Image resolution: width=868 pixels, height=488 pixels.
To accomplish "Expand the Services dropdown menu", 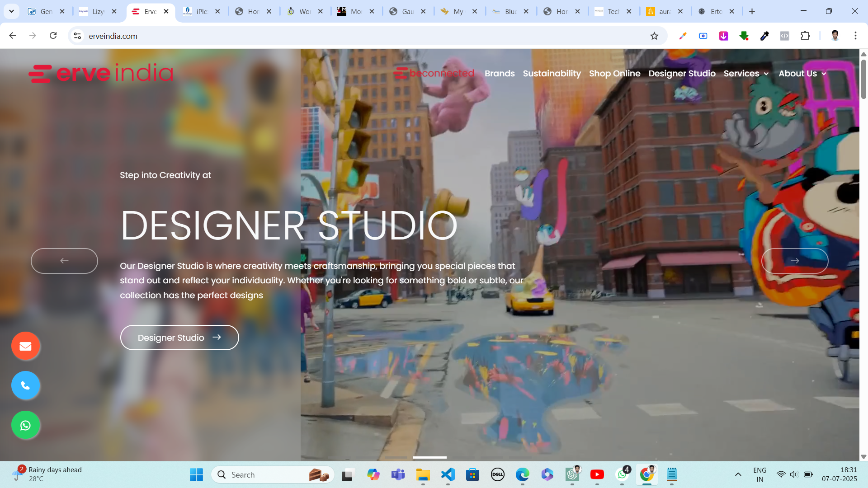I will (x=746, y=73).
